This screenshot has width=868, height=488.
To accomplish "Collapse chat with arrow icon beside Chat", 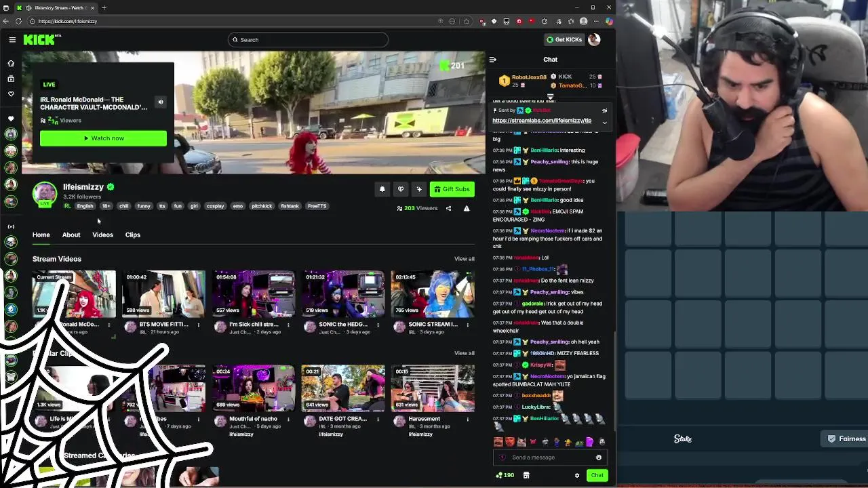I will coord(493,60).
